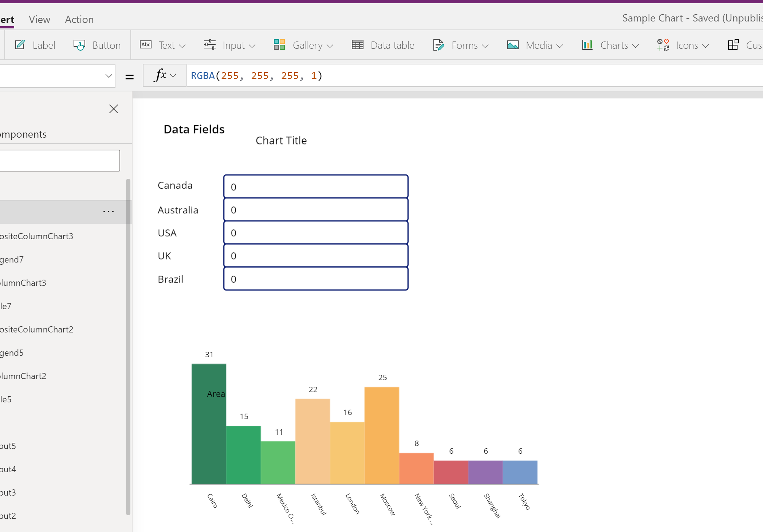Click the Canada value input field
Image resolution: width=763 pixels, height=532 pixels.
pyautogui.click(x=315, y=186)
